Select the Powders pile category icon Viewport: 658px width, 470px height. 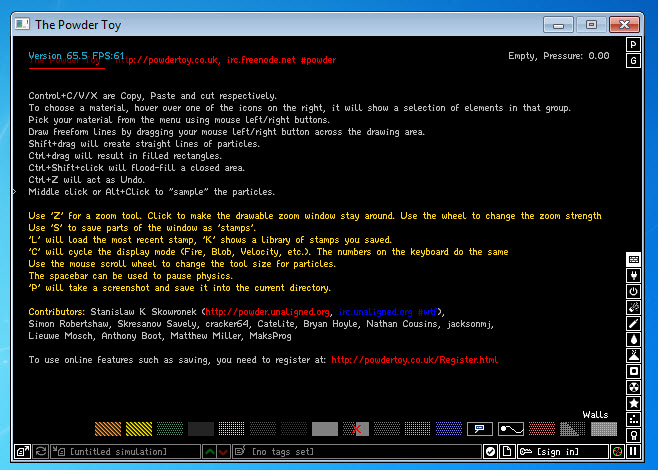[x=633, y=355]
